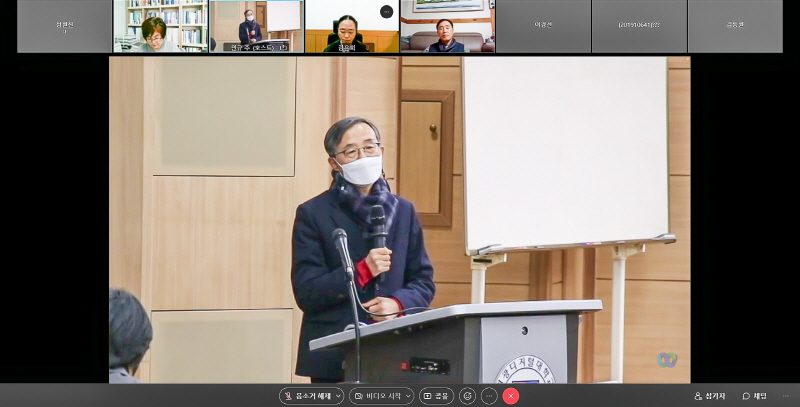Open the video options arrow beside 비디오 시작

[408, 396]
